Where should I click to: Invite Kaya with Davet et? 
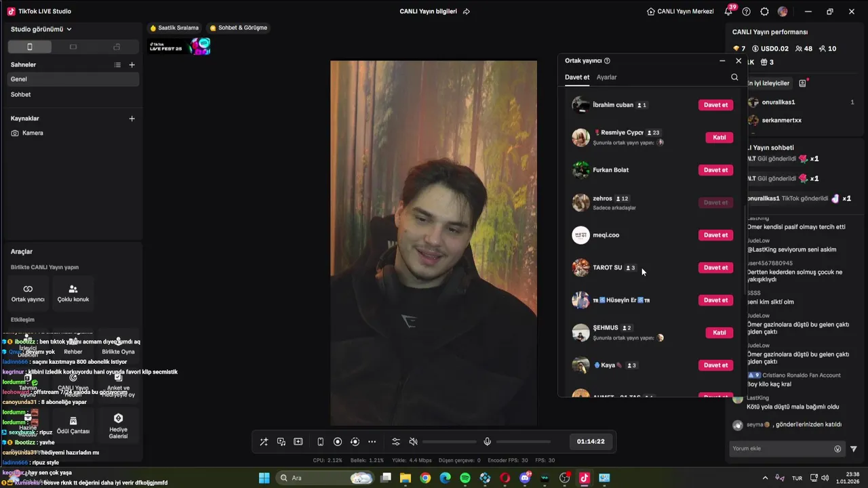point(715,365)
